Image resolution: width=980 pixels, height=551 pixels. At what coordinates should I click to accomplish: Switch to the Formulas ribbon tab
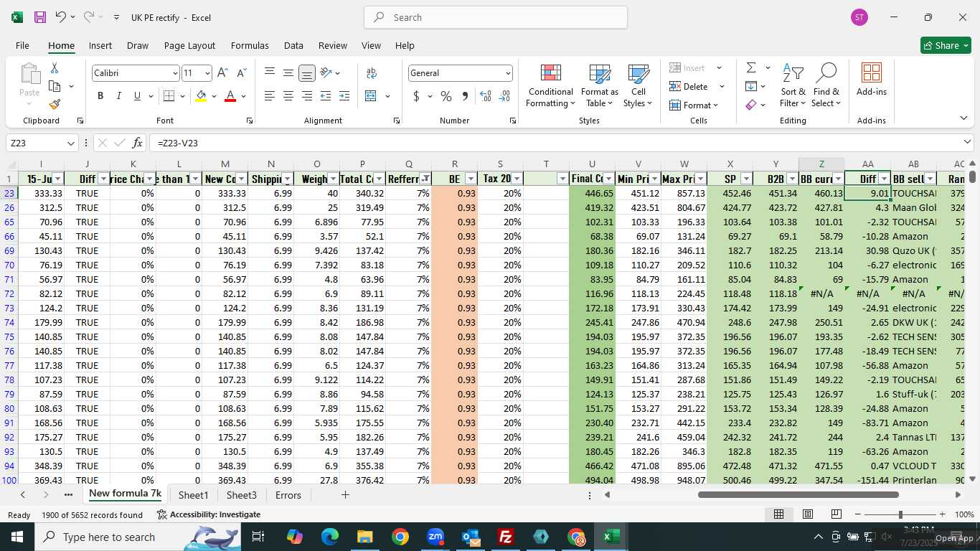[250, 45]
